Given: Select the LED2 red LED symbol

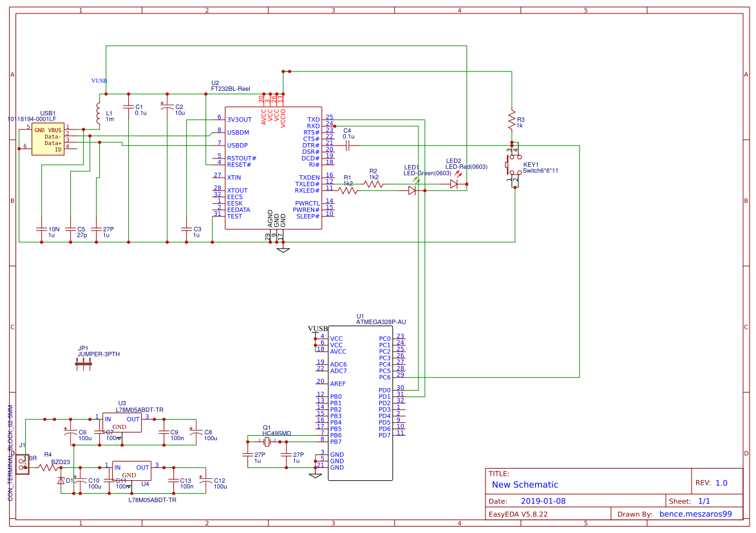Looking at the screenshot, I should [454, 184].
